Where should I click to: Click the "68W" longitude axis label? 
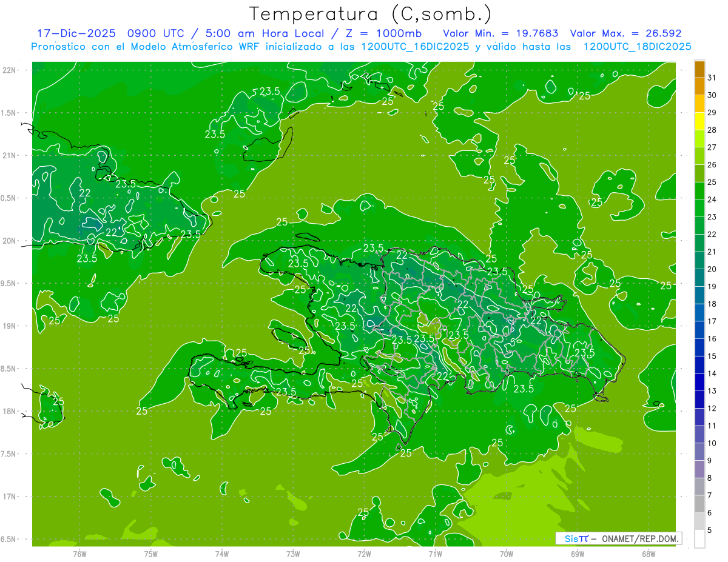pyautogui.click(x=649, y=554)
